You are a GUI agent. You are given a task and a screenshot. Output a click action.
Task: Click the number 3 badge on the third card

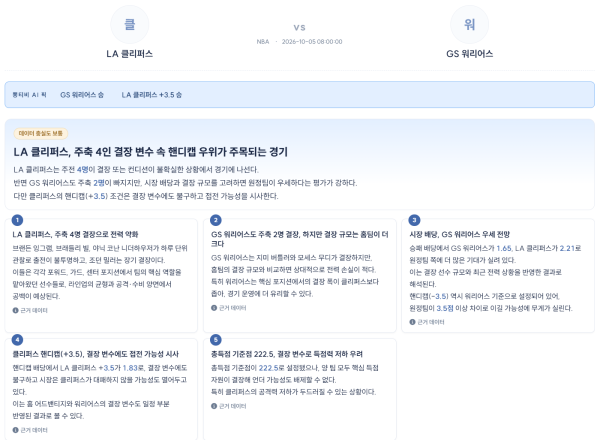point(414,220)
